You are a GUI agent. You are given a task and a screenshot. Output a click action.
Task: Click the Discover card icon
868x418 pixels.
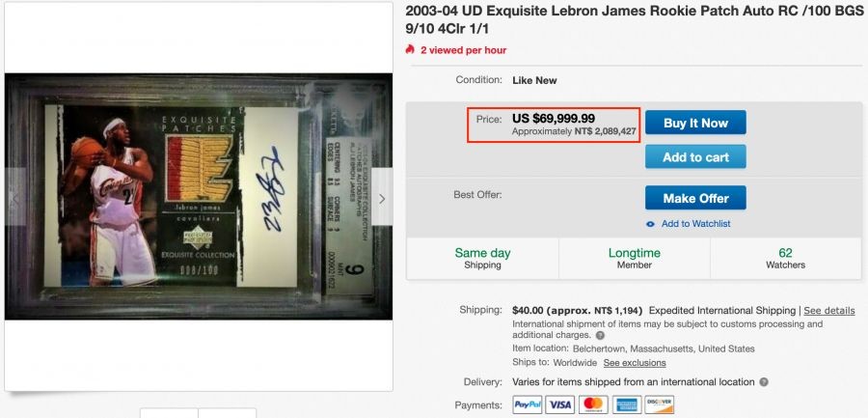(660, 404)
